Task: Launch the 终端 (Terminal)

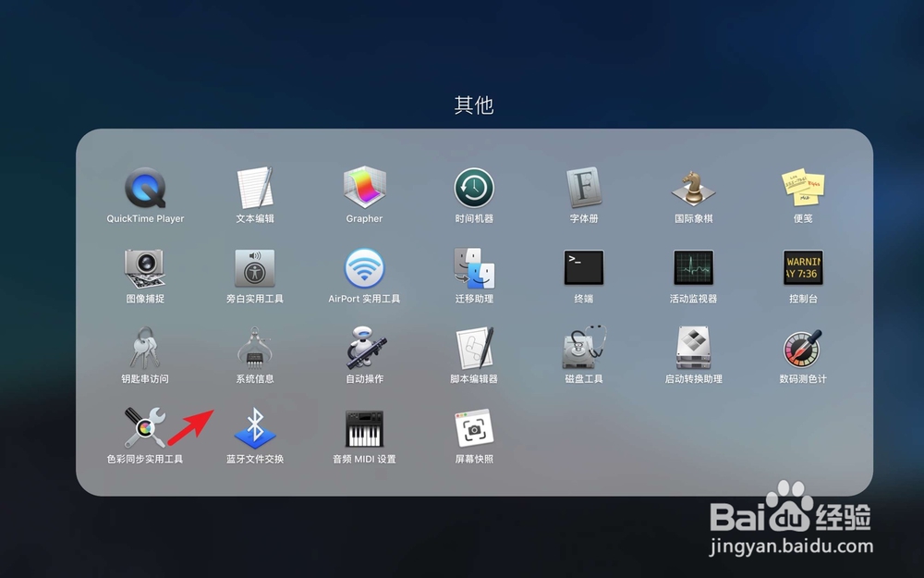Action: click(582, 268)
